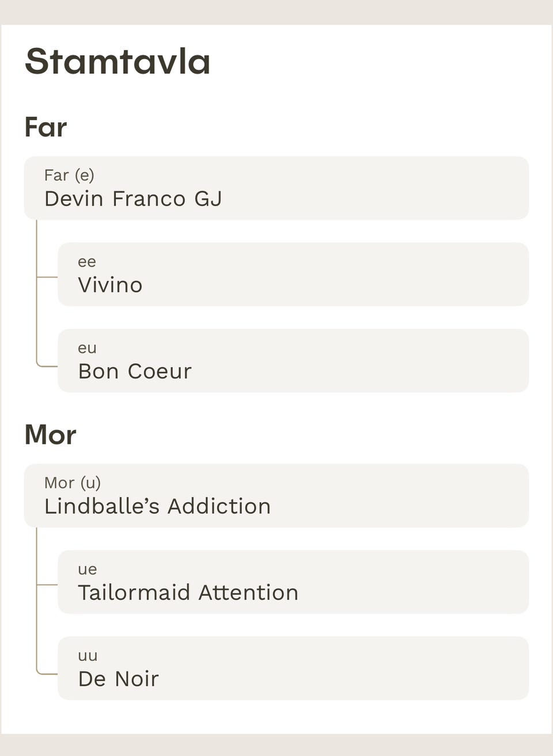This screenshot has height=756, width=553.
Task: Click the small "ee" label above Vivino
Action: [87, 262]
